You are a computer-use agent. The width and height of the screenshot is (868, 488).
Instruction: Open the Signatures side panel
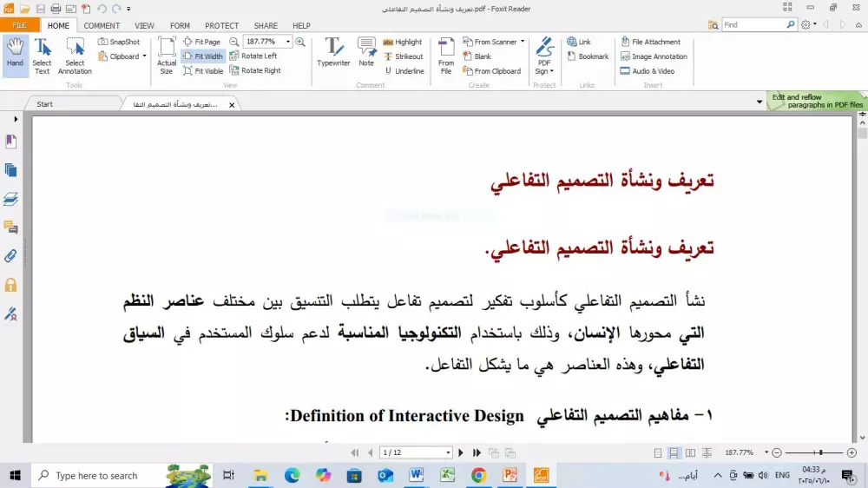[x=10, y=314]
